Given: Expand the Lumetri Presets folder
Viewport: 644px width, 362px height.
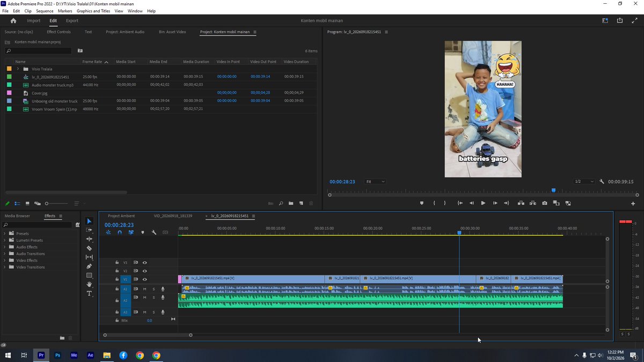Looking at the screenshot, I should (5, 240).
